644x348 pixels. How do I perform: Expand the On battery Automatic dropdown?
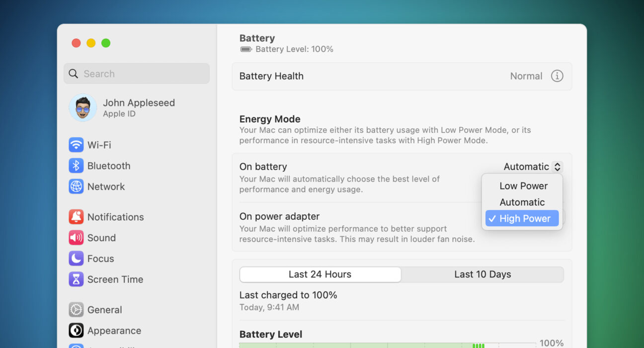[x=533, y=167]
